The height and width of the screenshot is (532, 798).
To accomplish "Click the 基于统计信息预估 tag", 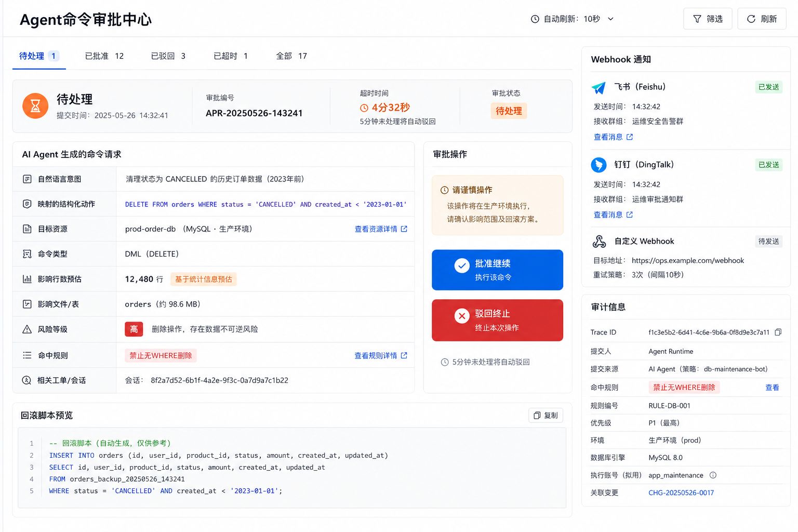I will click(204, 280).
